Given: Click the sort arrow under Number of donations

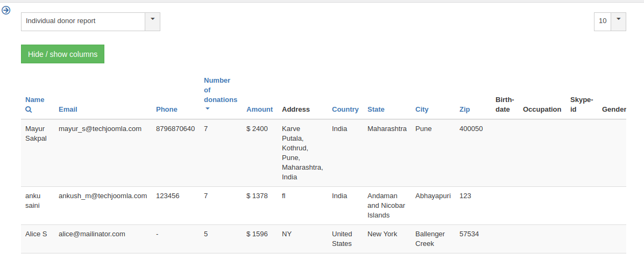Looking at the screenshot, I should click(208, 108).
